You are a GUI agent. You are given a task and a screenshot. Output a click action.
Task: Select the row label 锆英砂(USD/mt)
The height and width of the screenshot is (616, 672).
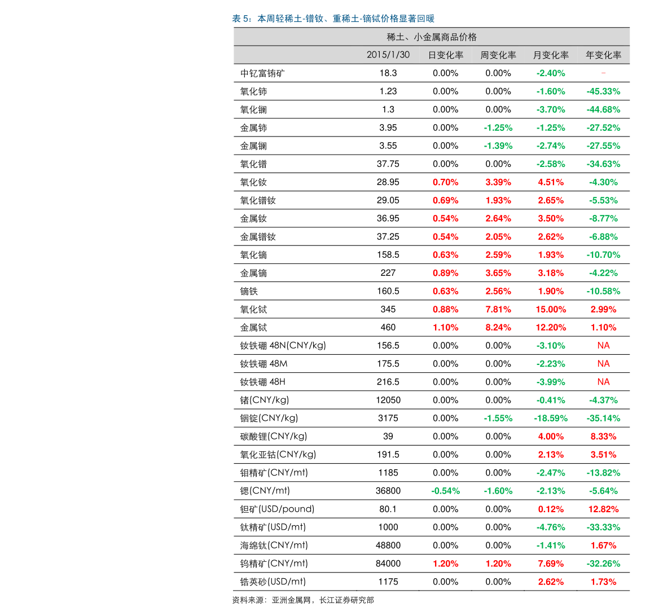[273, 582]
